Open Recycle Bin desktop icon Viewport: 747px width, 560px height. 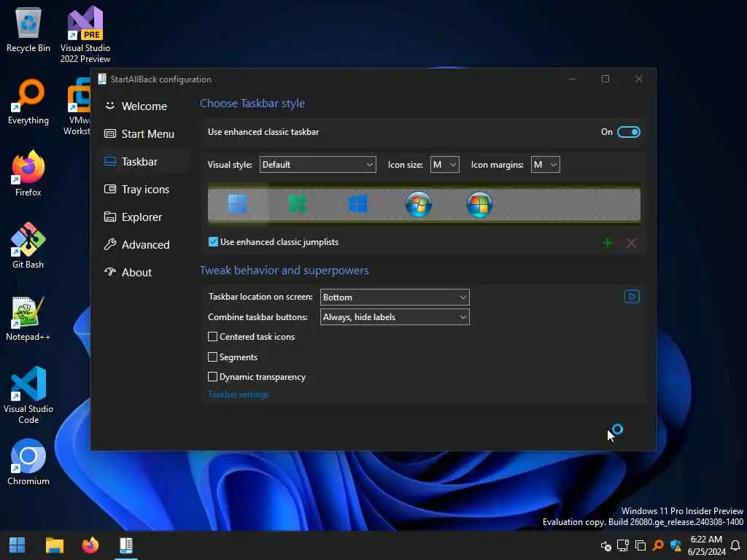click(x=28, y=31)
